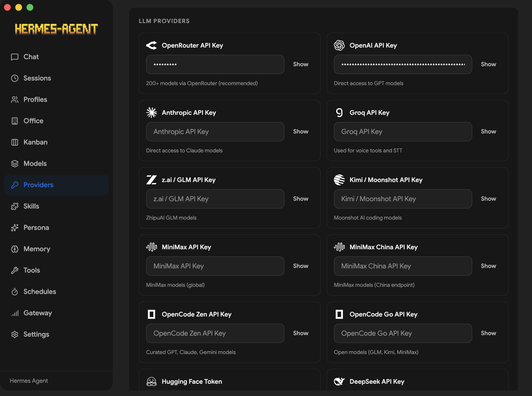Viewport: 532px width, 396px height.
Task: Open the Models page
Action: tap(56, 164)
